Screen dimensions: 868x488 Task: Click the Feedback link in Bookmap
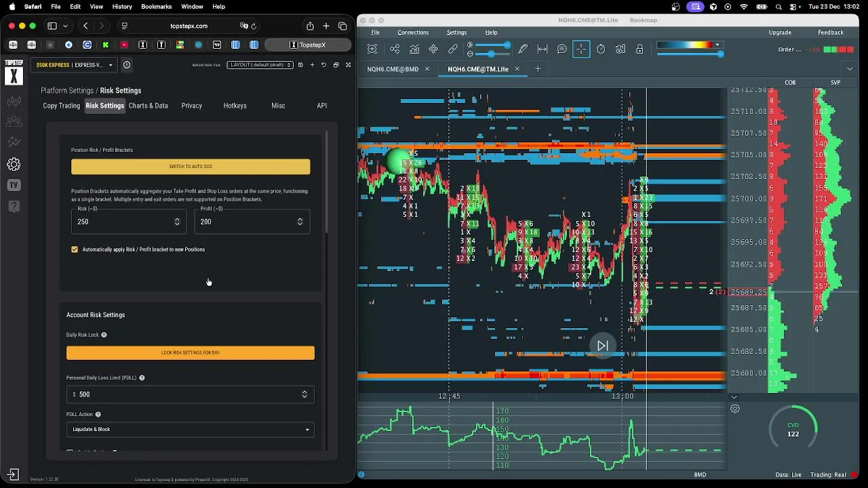click(x=831, y=33)
